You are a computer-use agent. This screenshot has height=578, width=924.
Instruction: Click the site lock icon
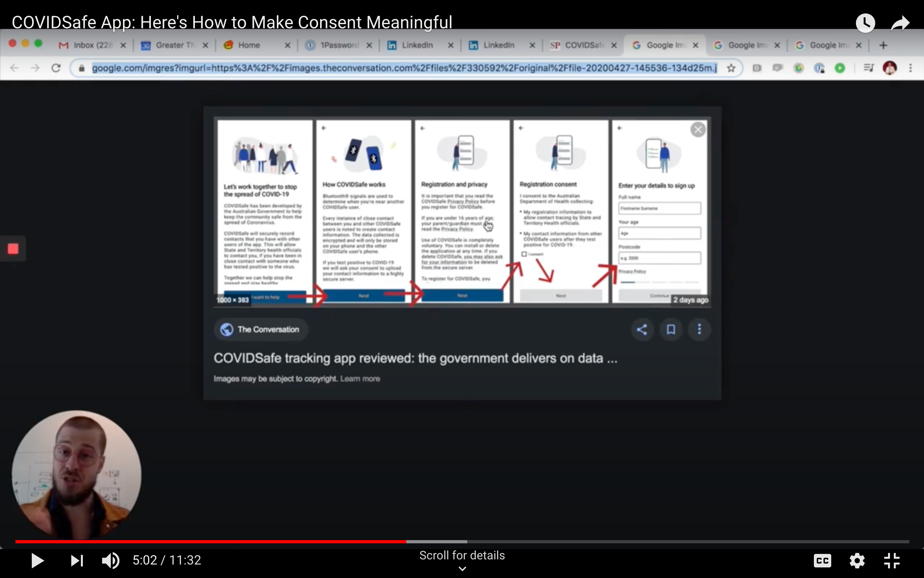point(82,68)
